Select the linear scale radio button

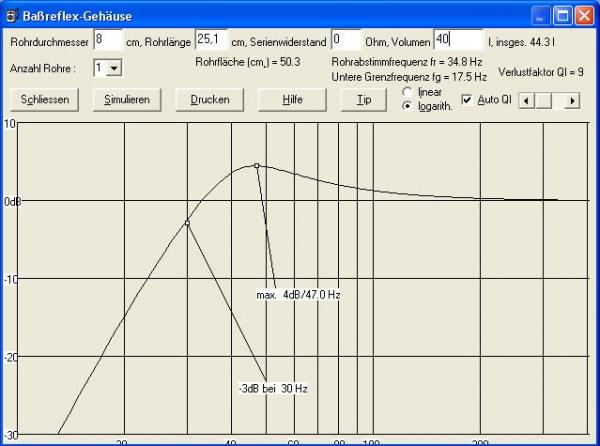(x=407, y=92)
